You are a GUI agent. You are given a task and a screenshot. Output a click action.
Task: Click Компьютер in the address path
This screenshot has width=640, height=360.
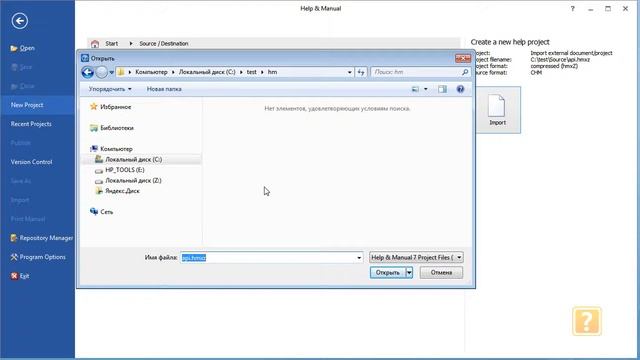(x=151, y=72)
